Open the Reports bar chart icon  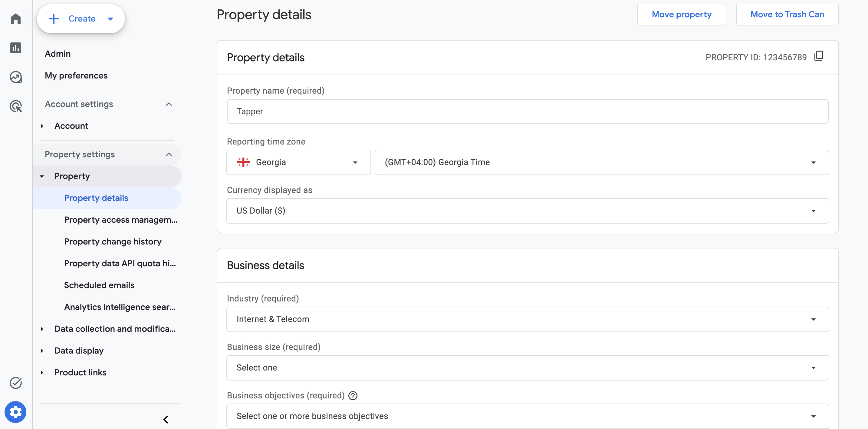(15, 48)
